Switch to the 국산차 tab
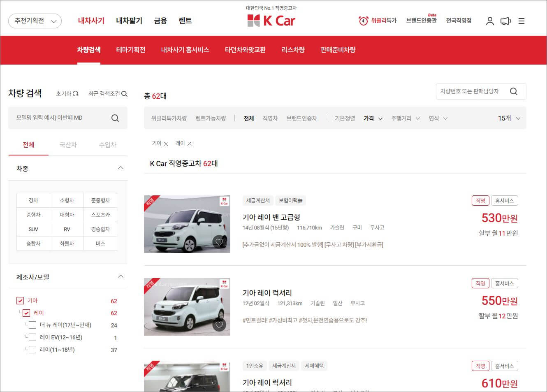Viewport: 547px width, 392px height. click(x=68, y=145)
